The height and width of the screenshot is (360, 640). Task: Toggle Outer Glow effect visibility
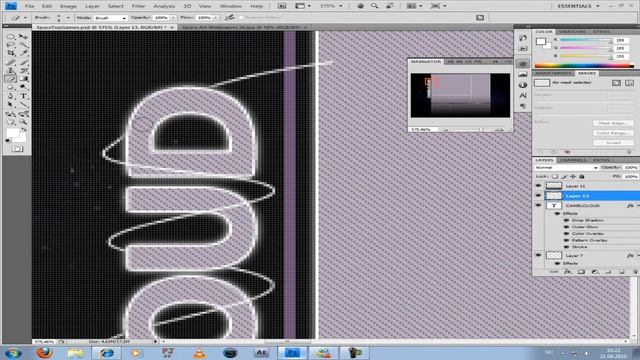click(566, 227)
